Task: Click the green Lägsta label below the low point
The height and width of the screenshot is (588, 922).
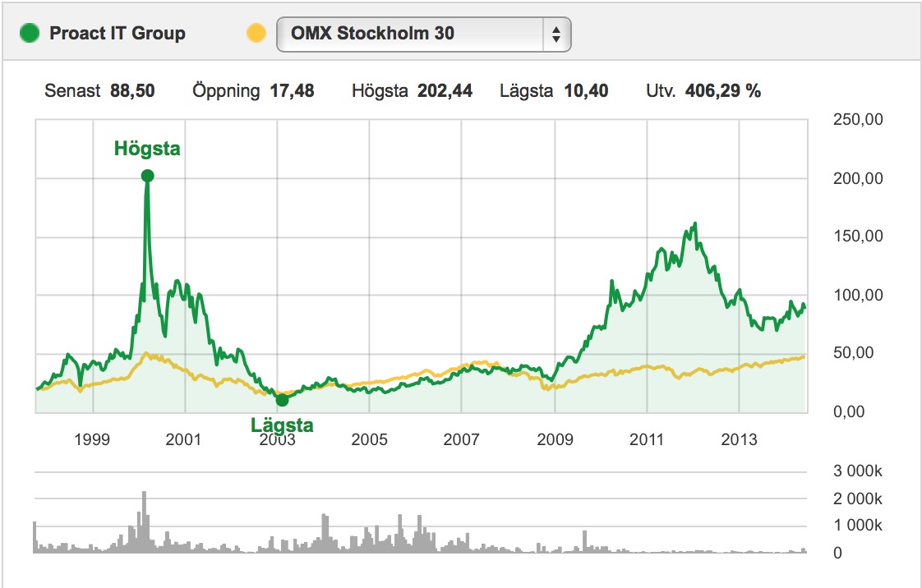Action: tap(282, 425)
